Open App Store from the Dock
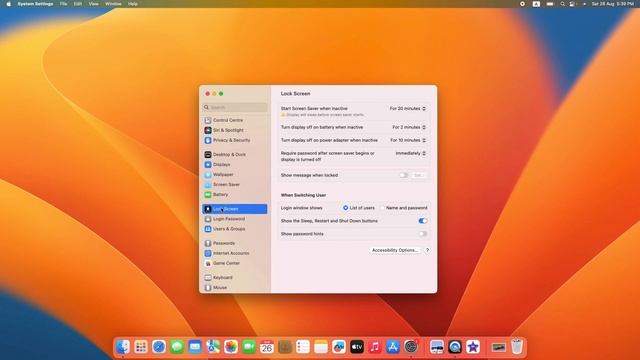 [x=393, y=347]
